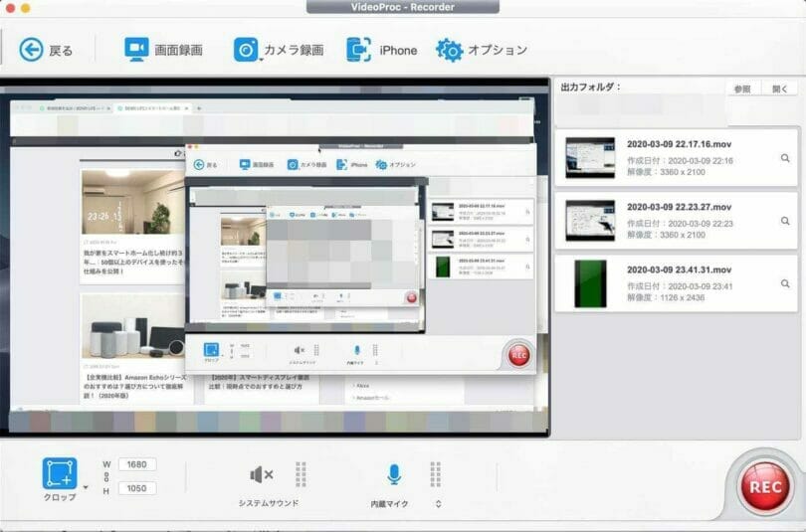The width and height of the screenshot is (806, 532).
Task: Open the カメラ録画 dropdown arrow
Action: tap(261, 60)
